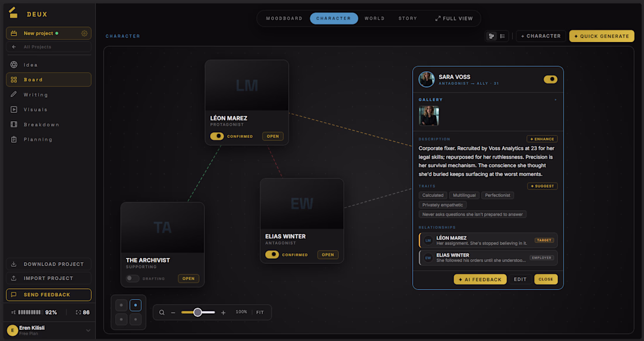Select the highlighted top-right layout position
The height and width of the screenshot is (341, 644).
click(x=136, y=305)
